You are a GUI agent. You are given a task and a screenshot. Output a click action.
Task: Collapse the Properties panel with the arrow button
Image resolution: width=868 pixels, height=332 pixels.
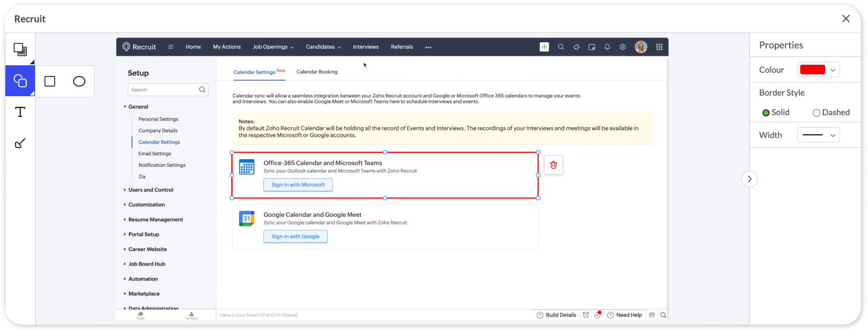click(x=750, y=179)
